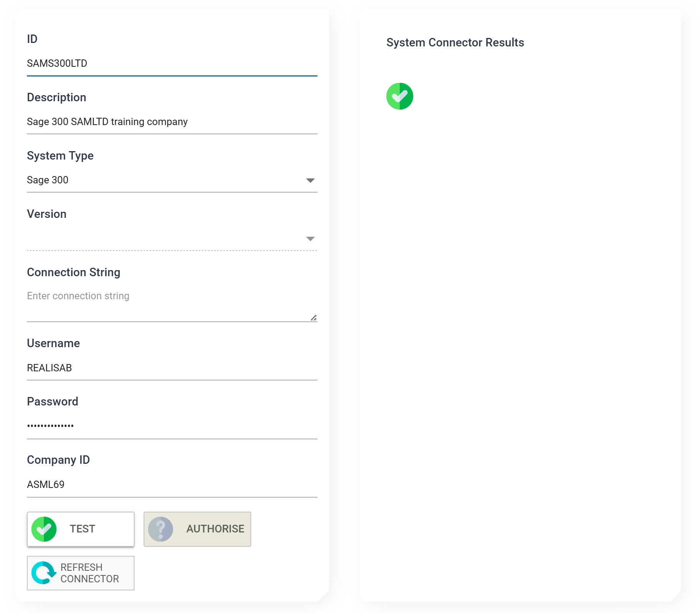Click the 'ID' label at the form top
Image resolution: width=700 pixels, height=613 pixels.
click(x=32, y=39)
